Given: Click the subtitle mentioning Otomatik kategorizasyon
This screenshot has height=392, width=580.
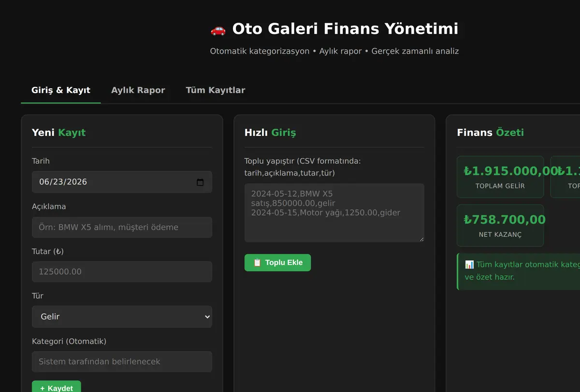Looking at the screenshot, I should (334, 51).
